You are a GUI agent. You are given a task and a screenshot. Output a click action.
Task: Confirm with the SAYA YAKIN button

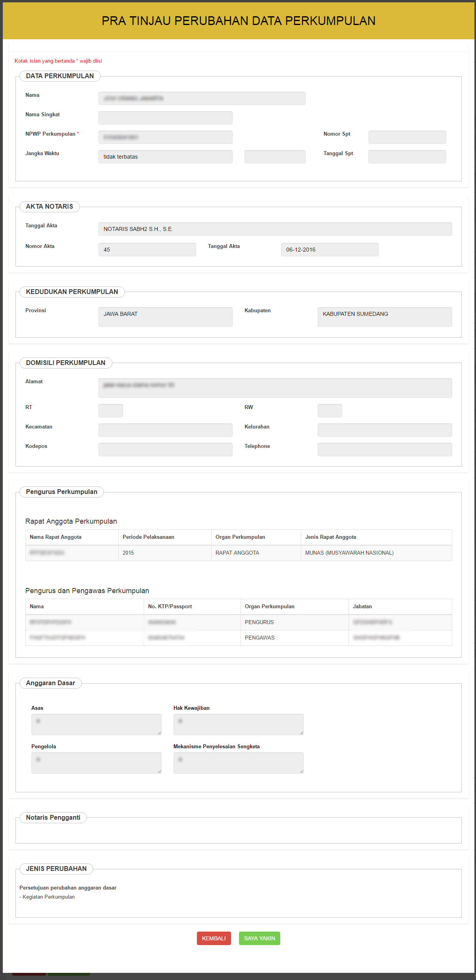(259, 938)
